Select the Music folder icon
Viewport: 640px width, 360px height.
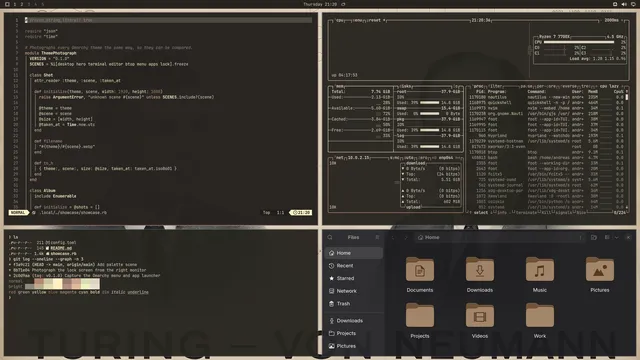click(540, 269)
